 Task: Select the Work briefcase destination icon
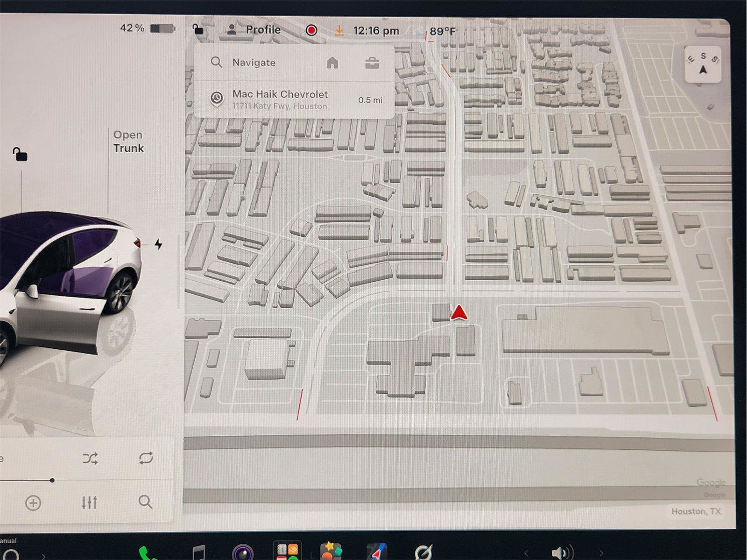click(x=372, y=63)
